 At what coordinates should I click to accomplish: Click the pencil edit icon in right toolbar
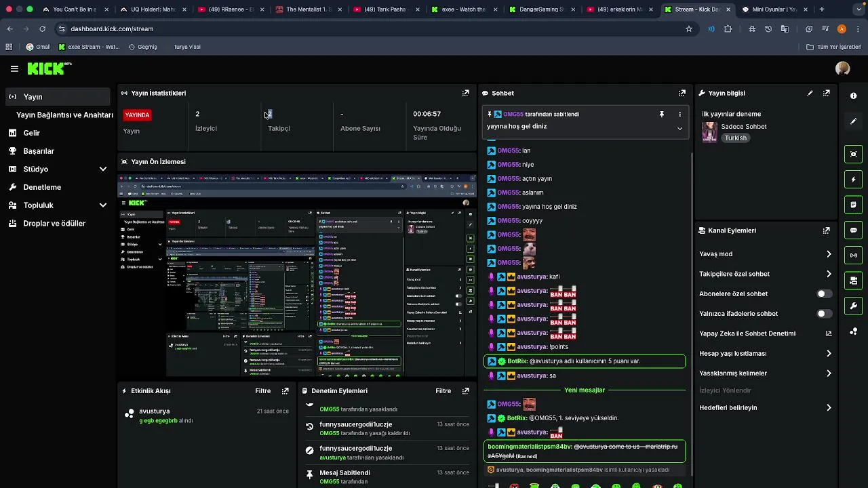tap(854, 121)
